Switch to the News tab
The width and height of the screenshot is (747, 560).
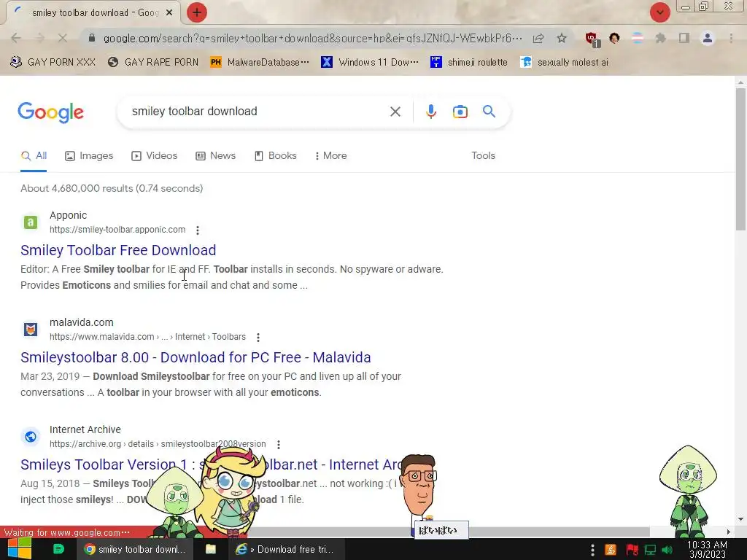(216, 156)
